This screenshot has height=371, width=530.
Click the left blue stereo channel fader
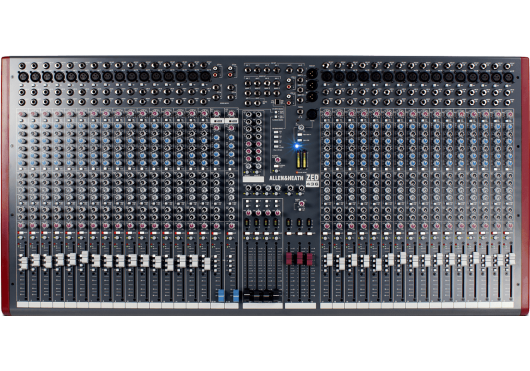221,295
